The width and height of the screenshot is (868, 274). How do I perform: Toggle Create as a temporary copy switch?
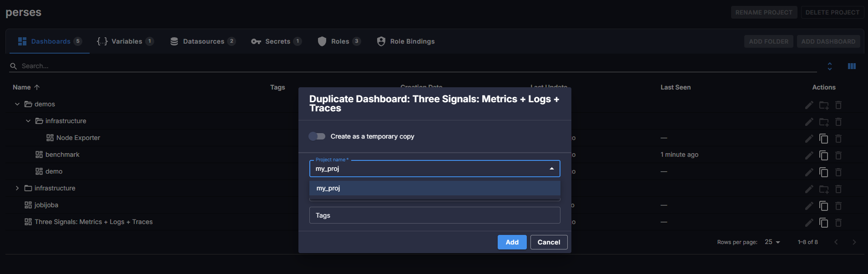click(x=317, y=136)
